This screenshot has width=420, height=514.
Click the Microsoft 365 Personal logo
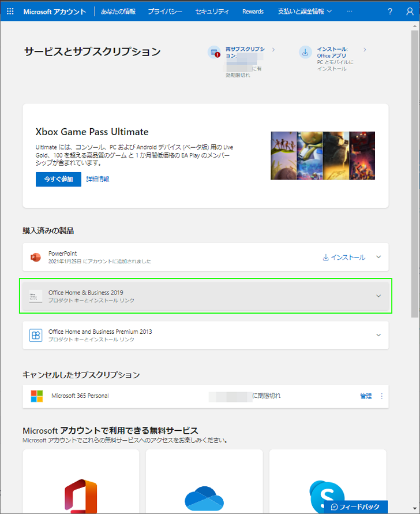tap(37, 396)
